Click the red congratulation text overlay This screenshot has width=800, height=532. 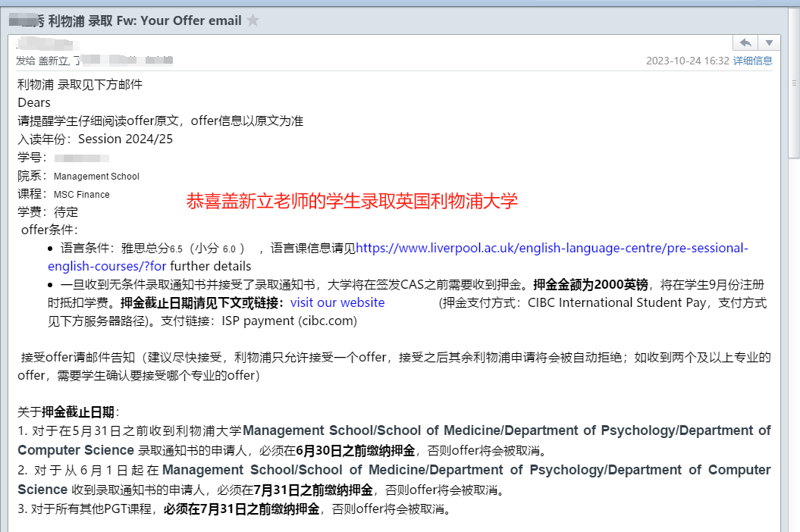[x=352, y=201]
